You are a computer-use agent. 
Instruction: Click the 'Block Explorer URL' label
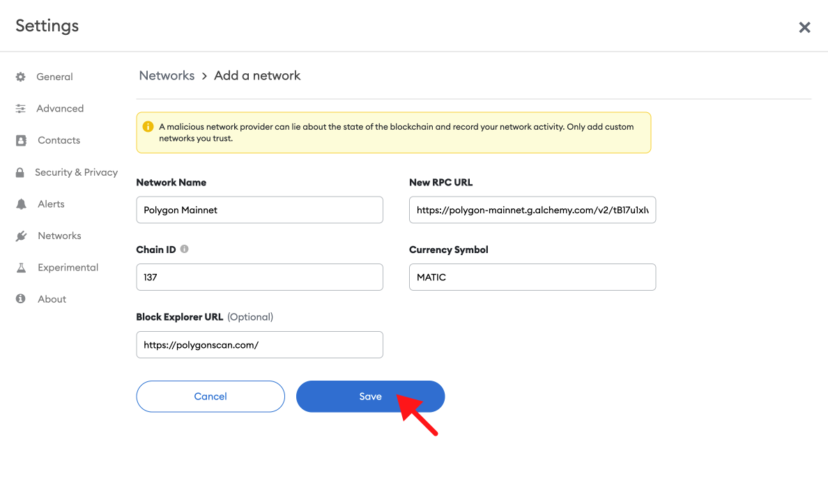180,317
